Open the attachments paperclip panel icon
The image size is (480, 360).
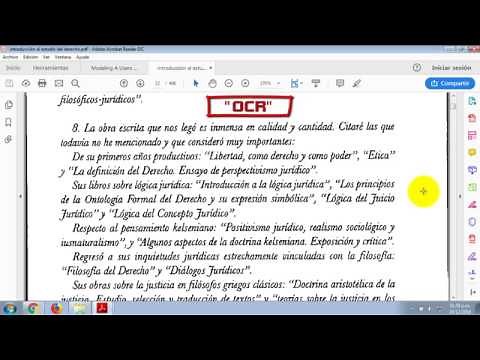pyautogui.click(x=9, y=139)
